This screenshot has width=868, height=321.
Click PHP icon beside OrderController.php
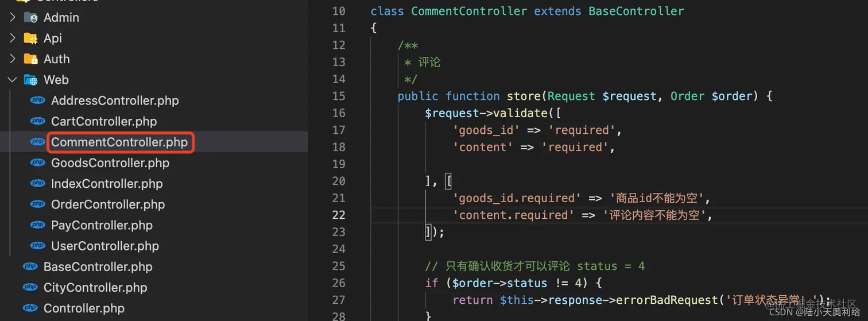[x=38, y=204]
